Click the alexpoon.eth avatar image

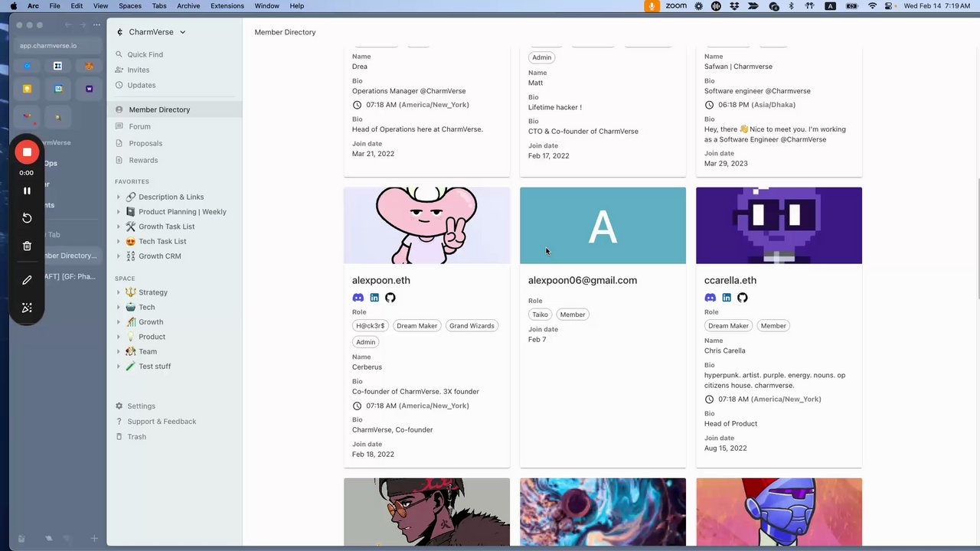(x=426, y=226)
